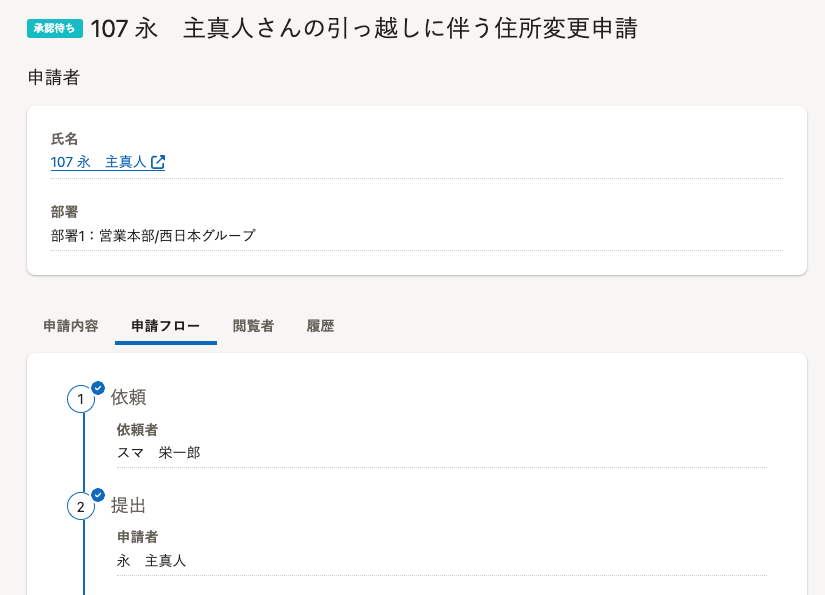
Task: Select the step 2 circle marker
Action: click(x=81, y=507)
